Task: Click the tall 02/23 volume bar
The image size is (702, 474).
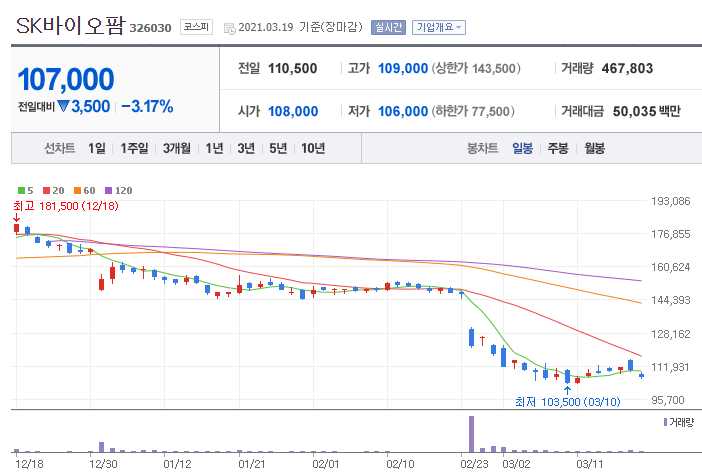Action: point(471,434)
